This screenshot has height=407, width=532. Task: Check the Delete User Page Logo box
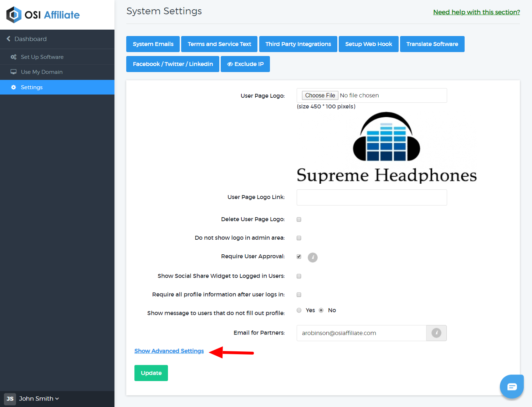pos(299,219)
